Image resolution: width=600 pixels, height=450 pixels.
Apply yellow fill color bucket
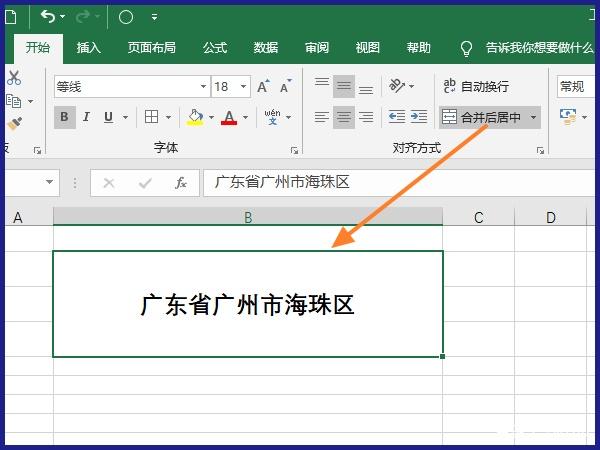[195, 117]
